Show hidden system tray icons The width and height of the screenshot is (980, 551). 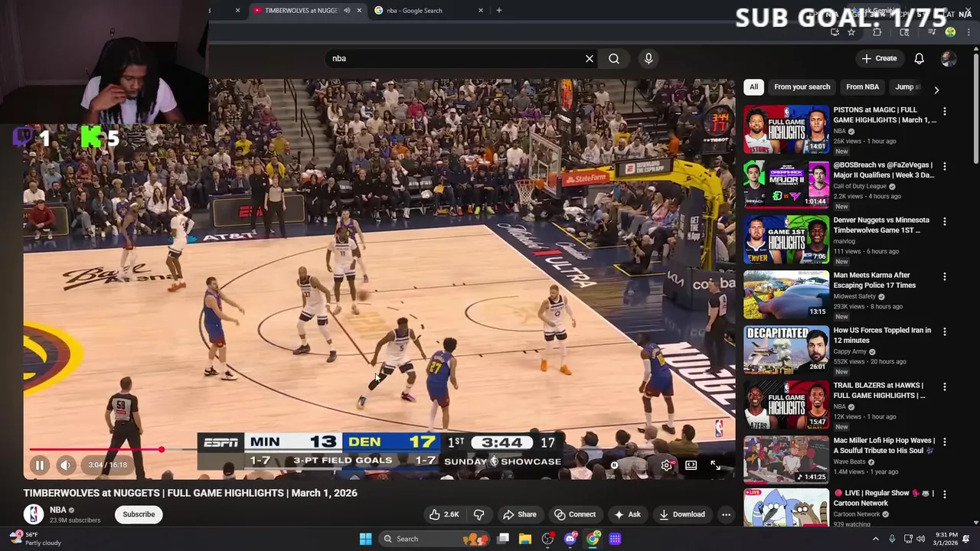[x=876, y=539]
